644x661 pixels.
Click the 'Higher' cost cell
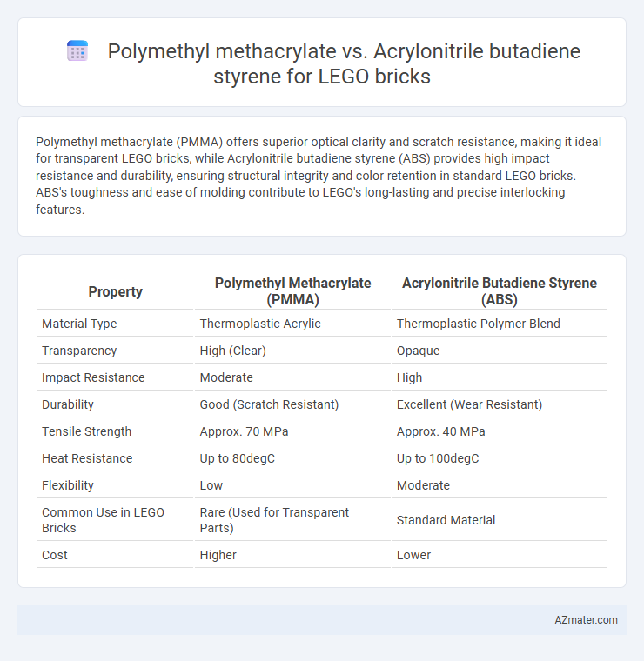coord(218,555)
